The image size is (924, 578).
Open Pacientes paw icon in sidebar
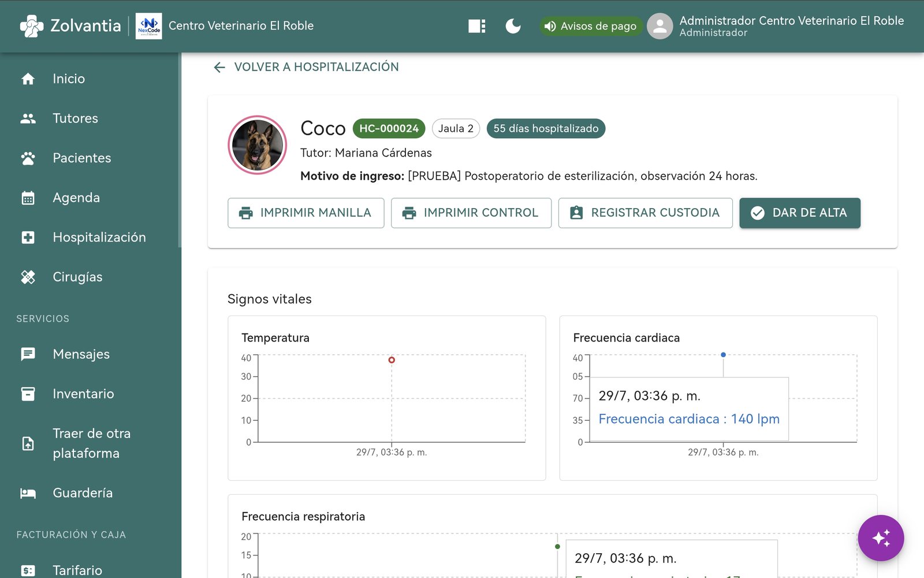click(28, 158)
